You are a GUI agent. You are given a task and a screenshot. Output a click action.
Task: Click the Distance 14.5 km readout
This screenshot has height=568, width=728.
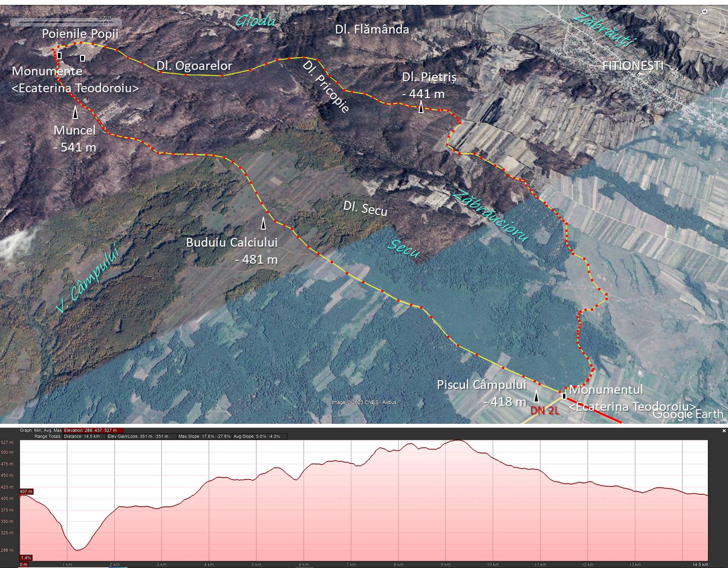82,436
